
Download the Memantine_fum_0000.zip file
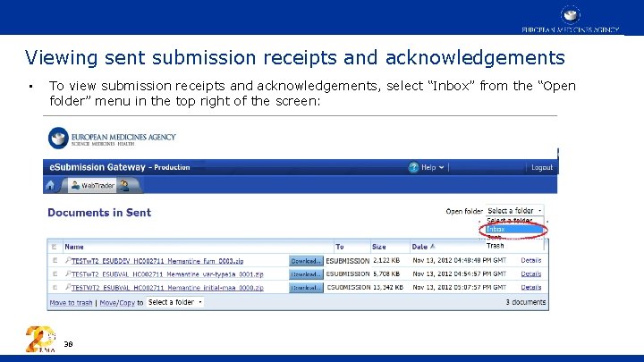[x=306, y=261]
